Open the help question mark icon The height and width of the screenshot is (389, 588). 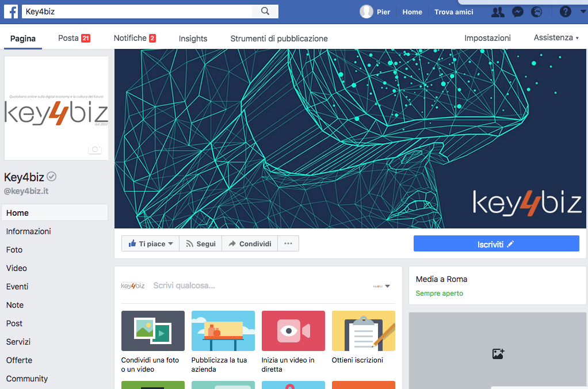click(x=565, y=12)
